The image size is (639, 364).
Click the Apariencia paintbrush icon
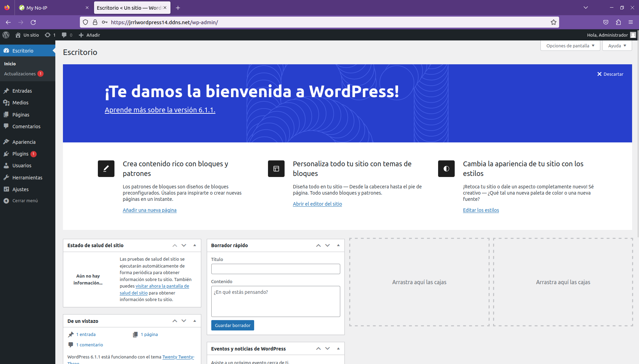[7, 142]
